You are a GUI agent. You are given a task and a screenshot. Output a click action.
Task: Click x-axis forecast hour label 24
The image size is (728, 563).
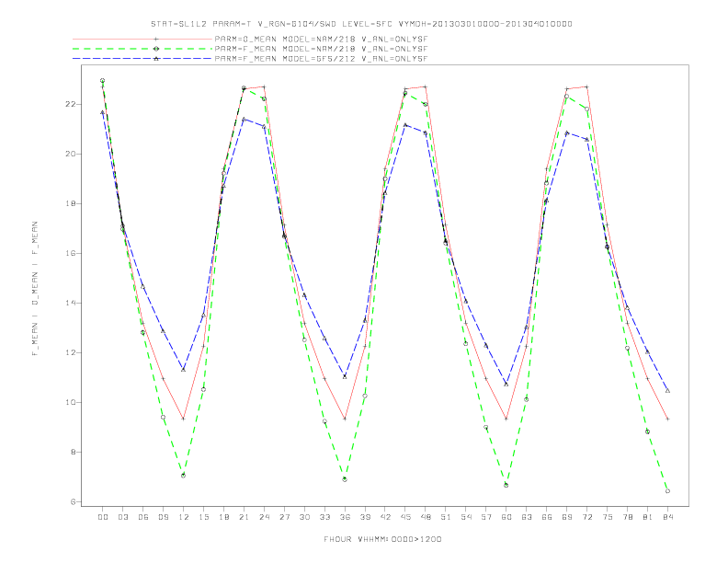coord(264,517)
